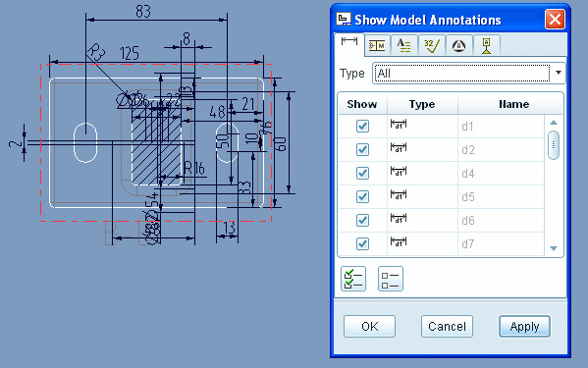
Task: Click the select all annotations icon
Action: pos(353,279)
